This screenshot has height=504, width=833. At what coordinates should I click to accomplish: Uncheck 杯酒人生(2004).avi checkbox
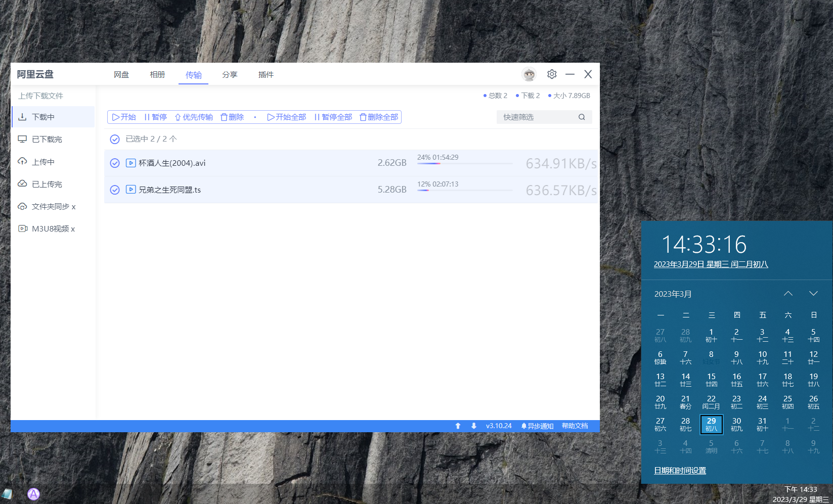pos(115,163)
